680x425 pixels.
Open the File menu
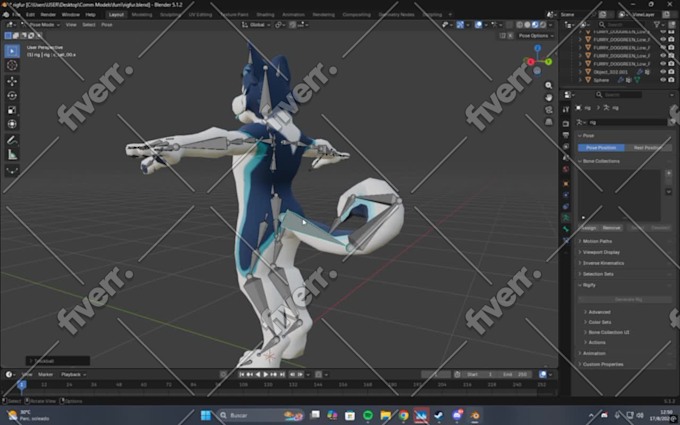(x=16, y=14)
